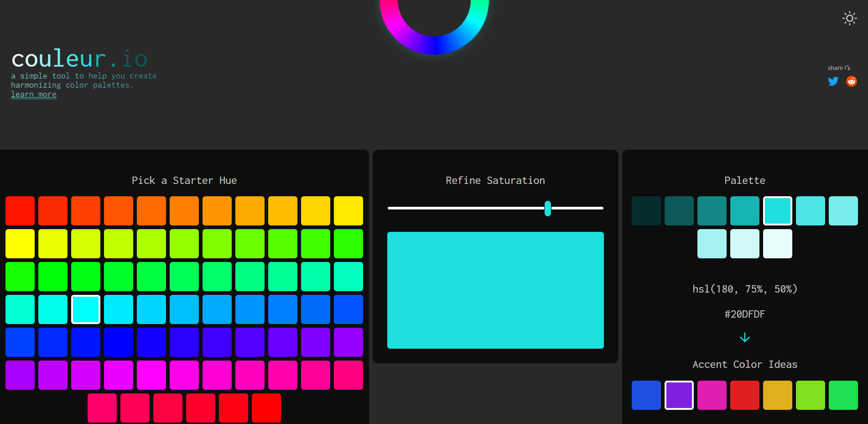868x424 pixels.
Task: Toggle light mode with the sun icon
Action: pyautogui.click(x=849, y=18)
